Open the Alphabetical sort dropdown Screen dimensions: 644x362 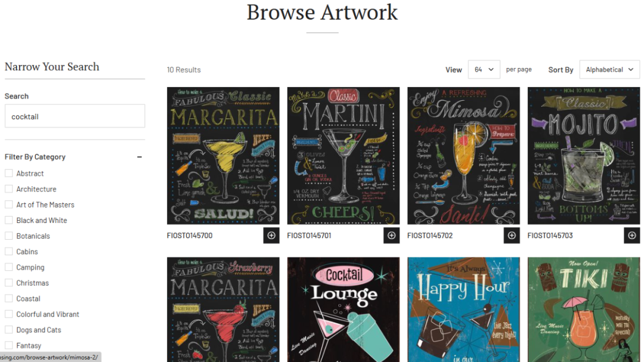coord(609,69)
